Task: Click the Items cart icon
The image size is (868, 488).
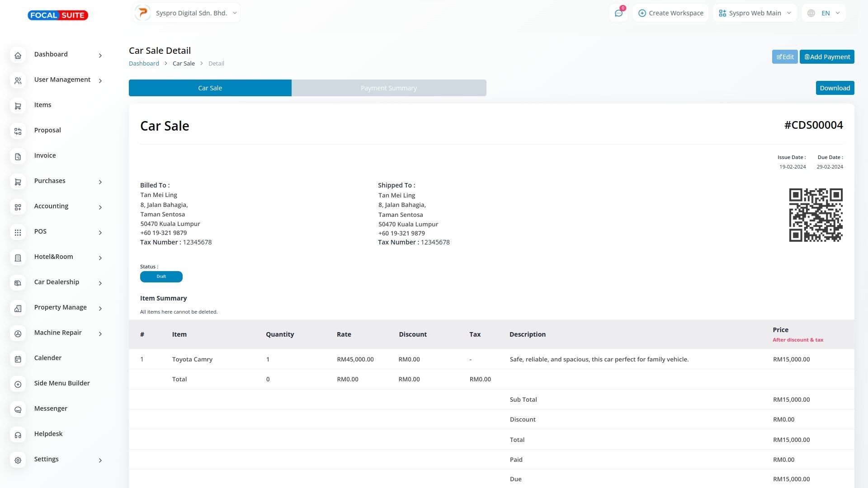Action: point(18,106)
